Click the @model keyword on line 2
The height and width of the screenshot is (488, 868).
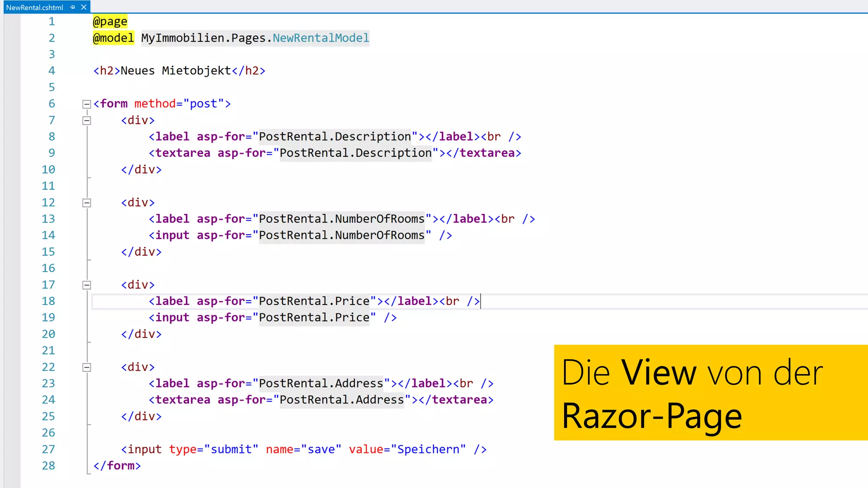(x=114, y=38)
